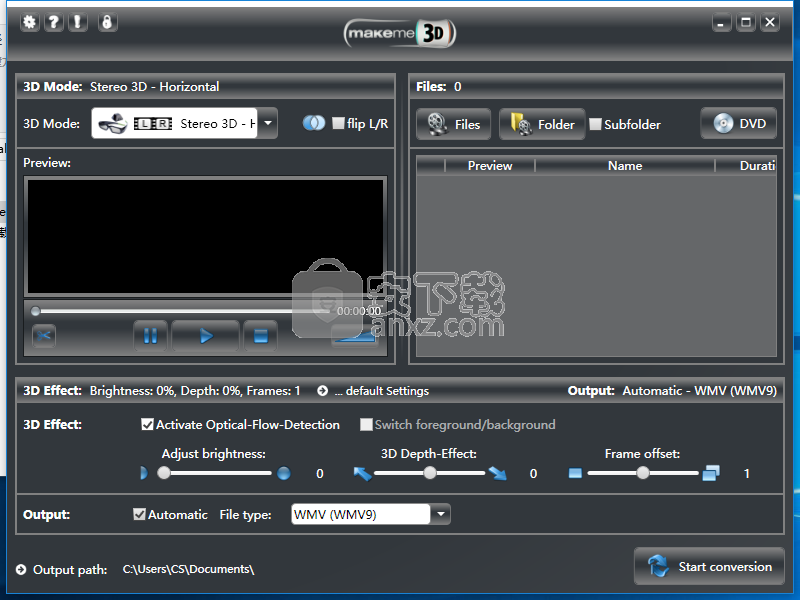Screen dimensions: 800x600
Task: Click the exclamation mark info icon
Action: click(78, 22)
